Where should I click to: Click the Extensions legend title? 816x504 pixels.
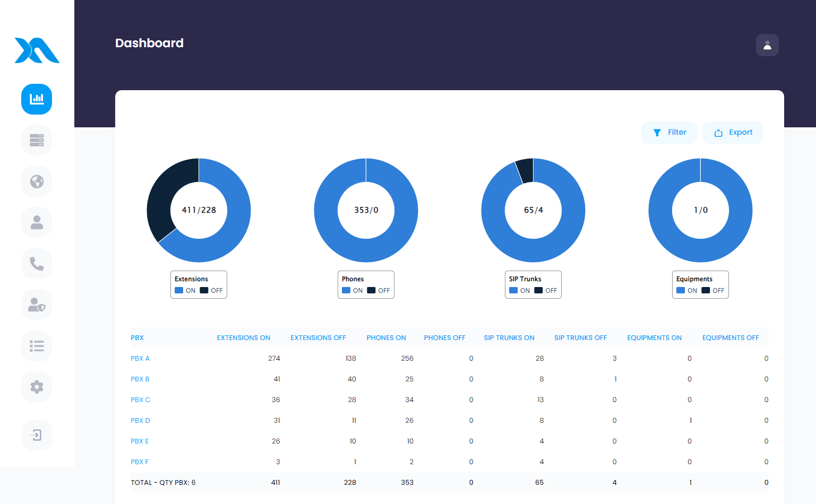click(191, 279)
